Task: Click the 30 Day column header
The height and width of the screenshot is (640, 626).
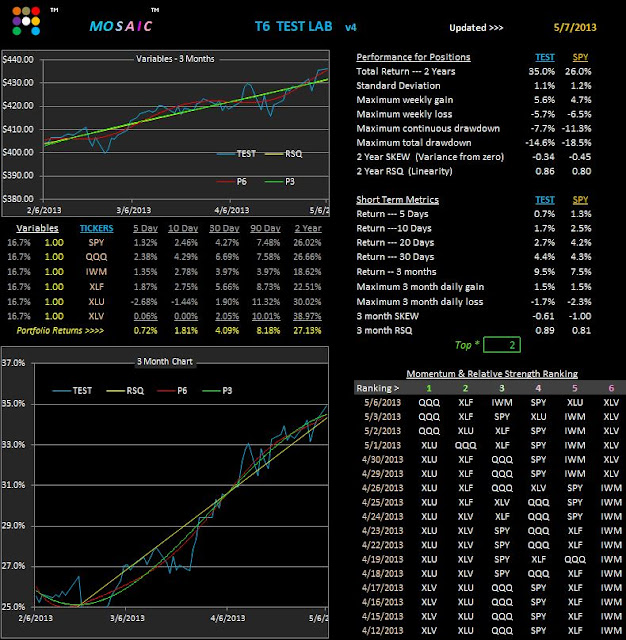Action: click(x=224, y=228)
